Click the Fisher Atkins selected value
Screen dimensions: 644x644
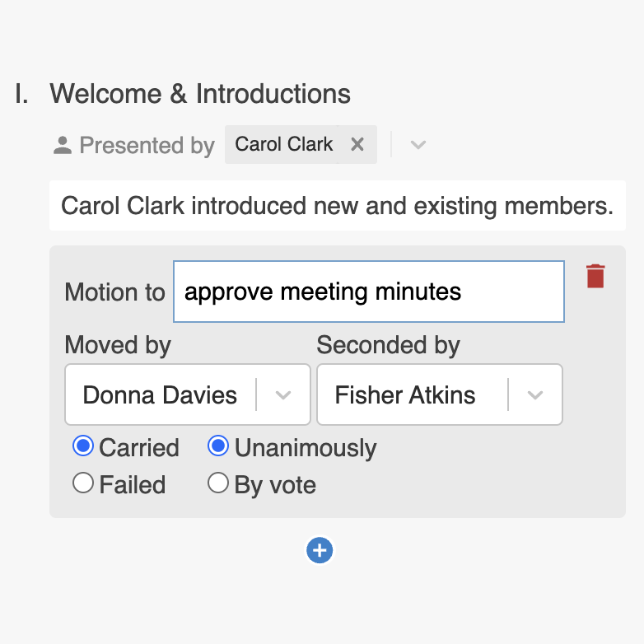[405, 395]
